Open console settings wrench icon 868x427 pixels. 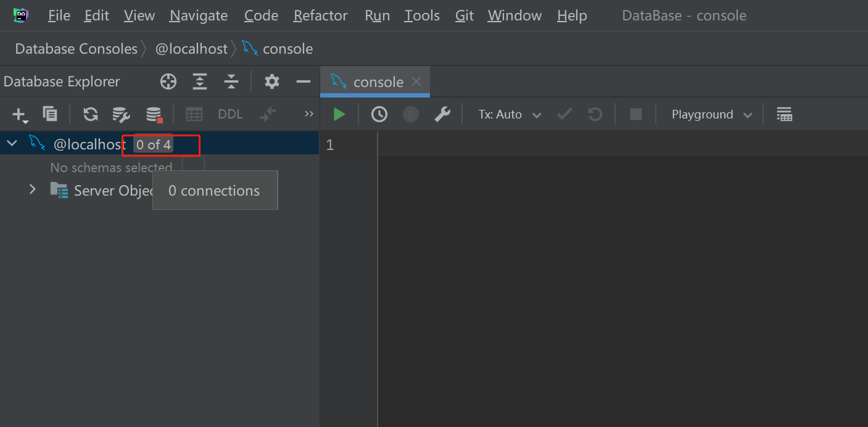[442, 114]
